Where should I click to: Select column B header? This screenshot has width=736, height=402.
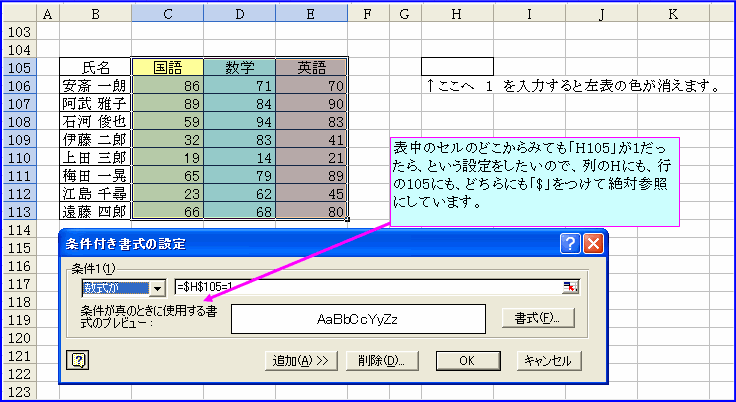tap(95, 14)
